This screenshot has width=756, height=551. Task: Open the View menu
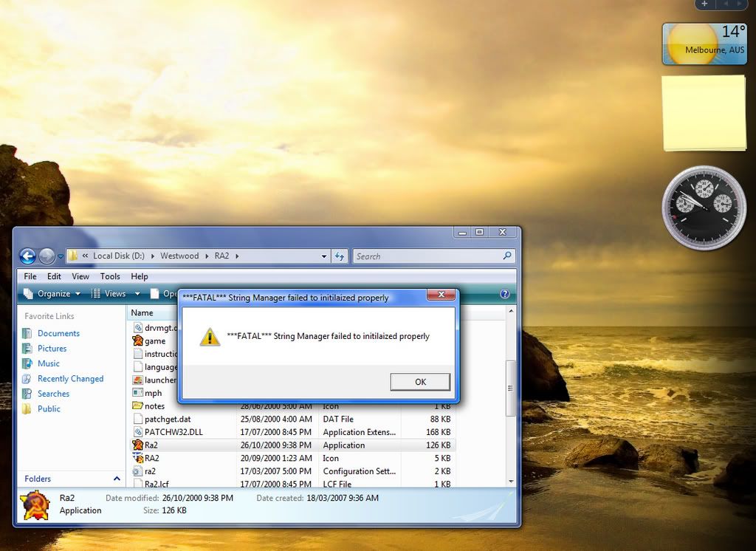80,276
